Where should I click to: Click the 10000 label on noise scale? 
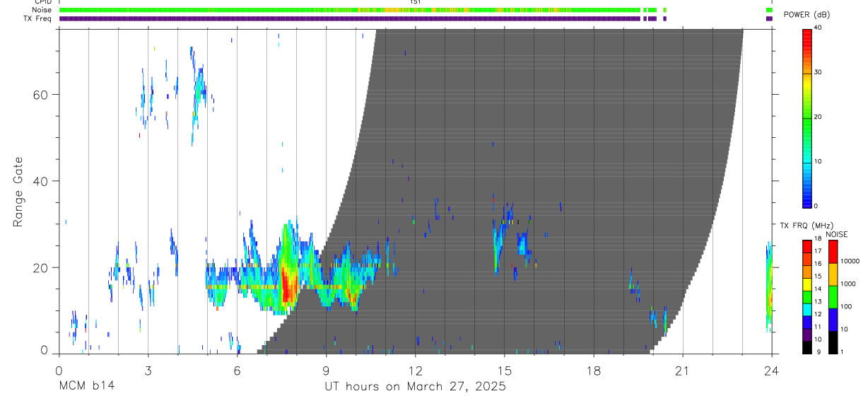pos(851,261)
